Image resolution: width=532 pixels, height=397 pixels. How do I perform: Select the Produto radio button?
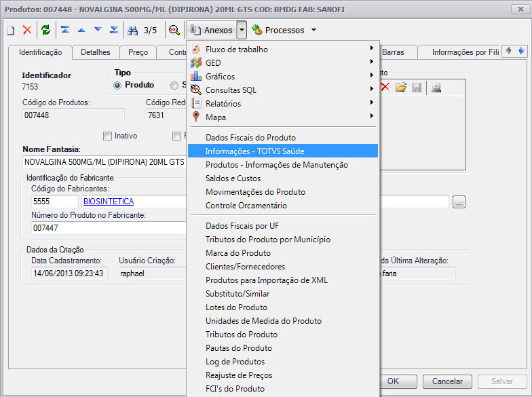point(117,86)
